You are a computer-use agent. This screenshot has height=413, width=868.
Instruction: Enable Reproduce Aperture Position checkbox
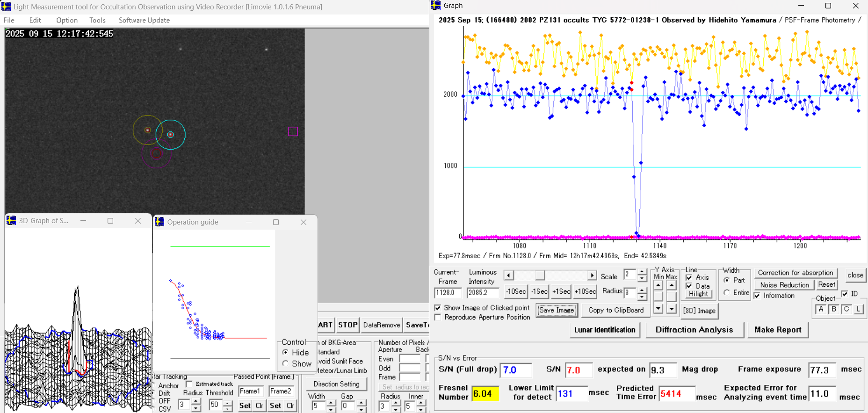coord(438,318)
